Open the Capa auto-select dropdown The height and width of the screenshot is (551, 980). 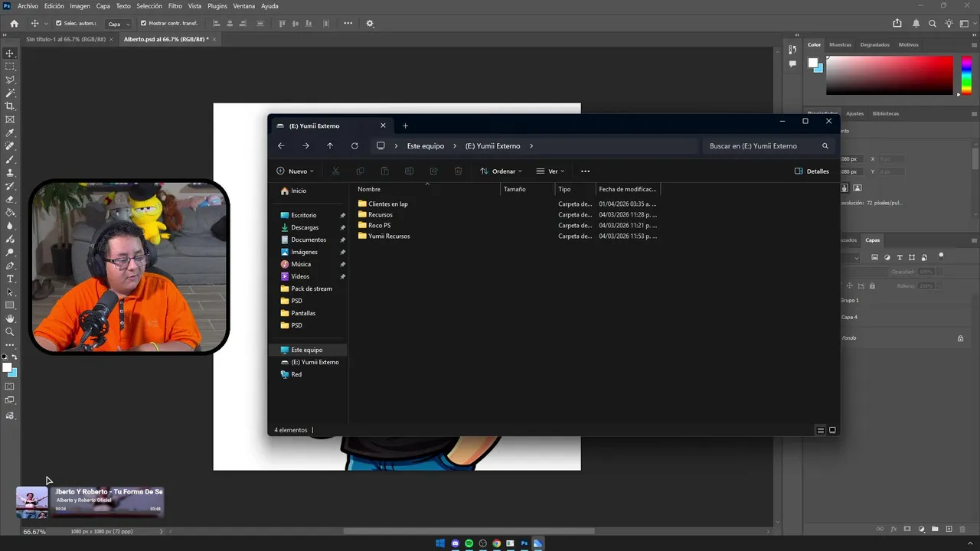point(118,24)
